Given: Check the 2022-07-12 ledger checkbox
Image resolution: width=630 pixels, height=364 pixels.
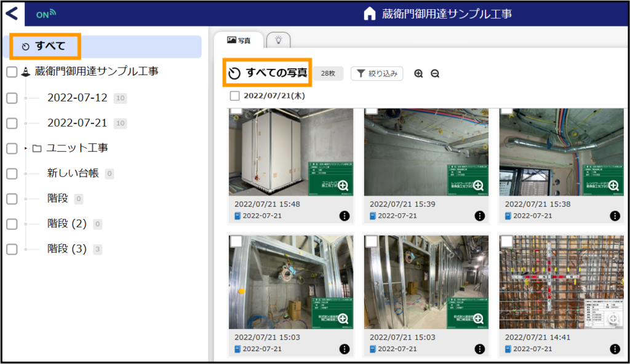Looking at the screenshot, I should point(12,98).
